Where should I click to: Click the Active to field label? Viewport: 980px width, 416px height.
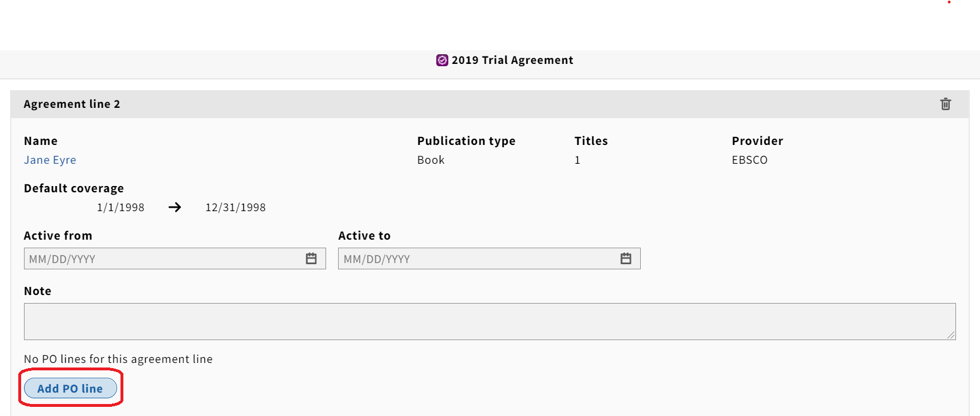click(364, 236)
